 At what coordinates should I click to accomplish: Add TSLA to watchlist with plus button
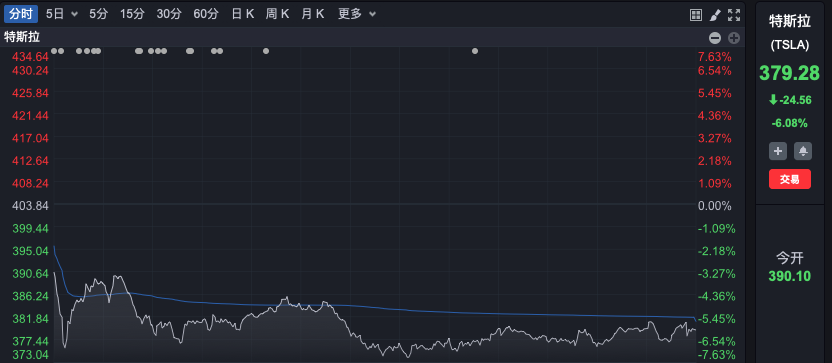pyautogui.click(x=778, y=151)
